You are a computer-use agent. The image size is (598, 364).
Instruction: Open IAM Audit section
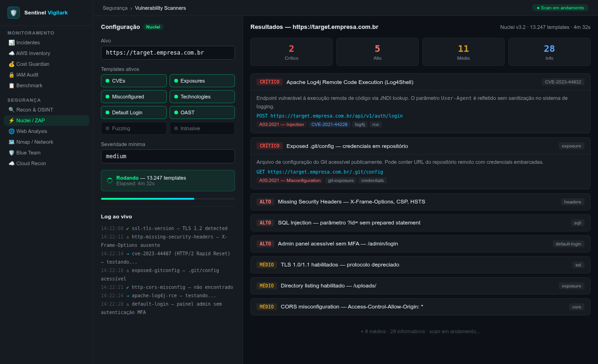[x=46, y=75]
